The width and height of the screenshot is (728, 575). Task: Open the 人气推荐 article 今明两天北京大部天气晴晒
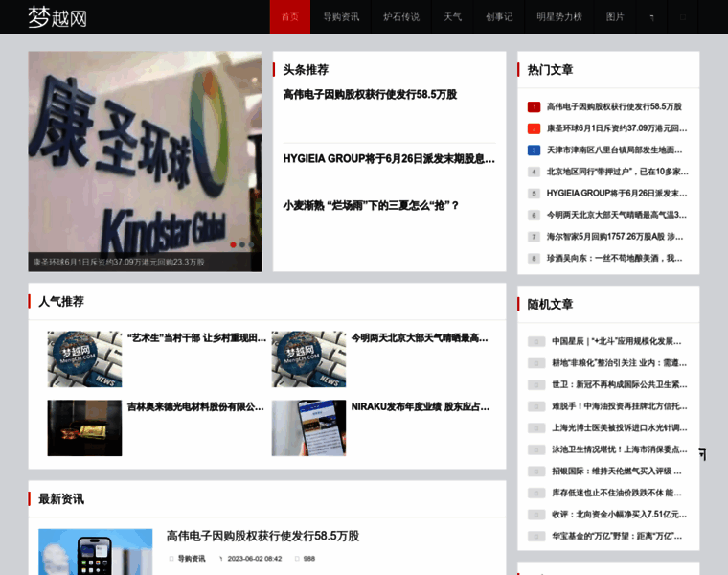[x=420, y=338]
